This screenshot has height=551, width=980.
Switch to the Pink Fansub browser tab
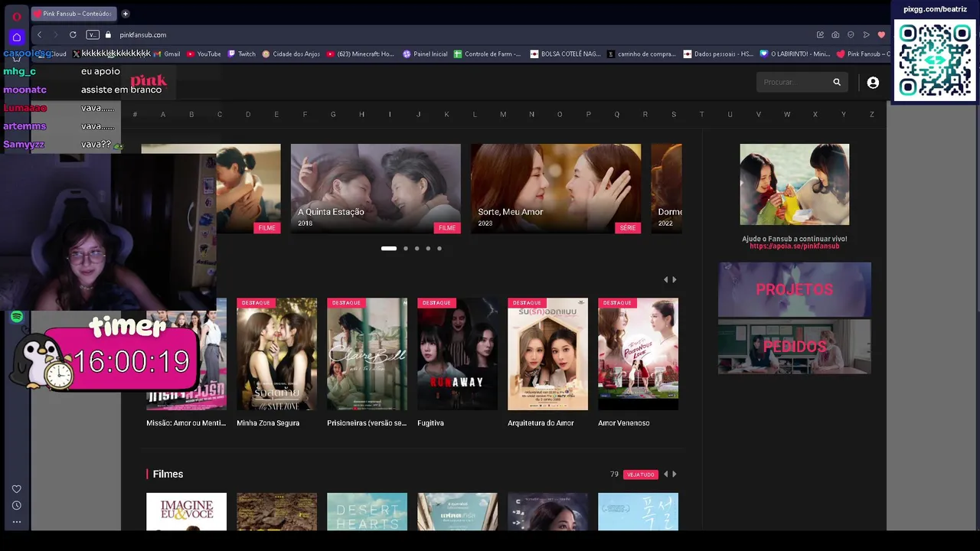73,13
